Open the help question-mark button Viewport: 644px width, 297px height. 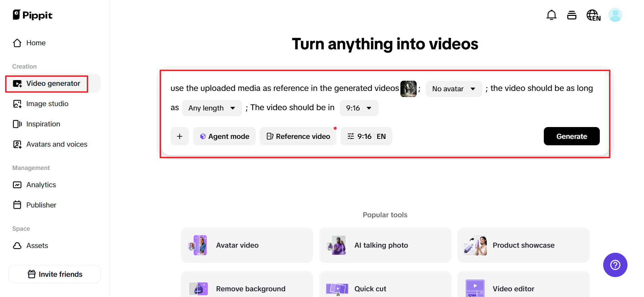pyautogui.click(x=615, y=265)
